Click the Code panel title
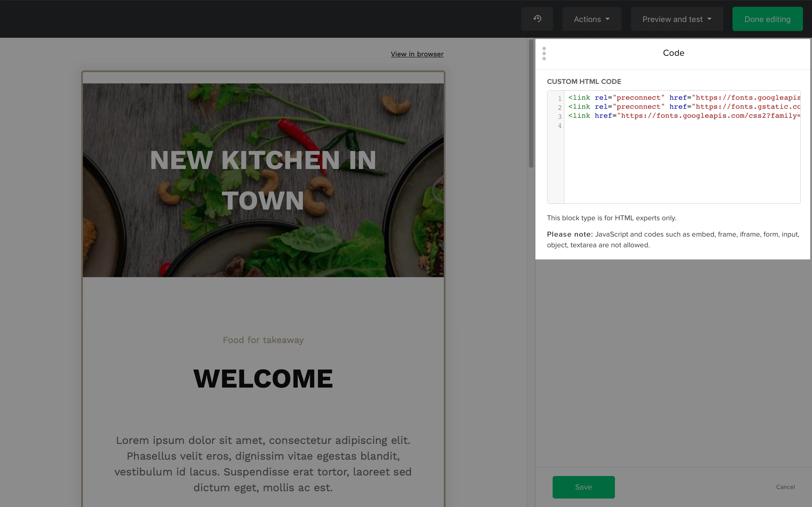 click(673, 53)
